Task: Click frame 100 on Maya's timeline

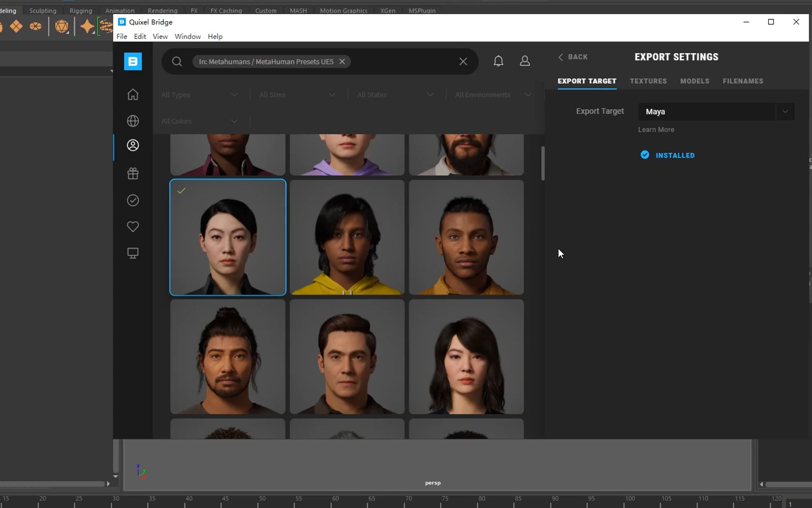Action: click(x=630, y=499)
